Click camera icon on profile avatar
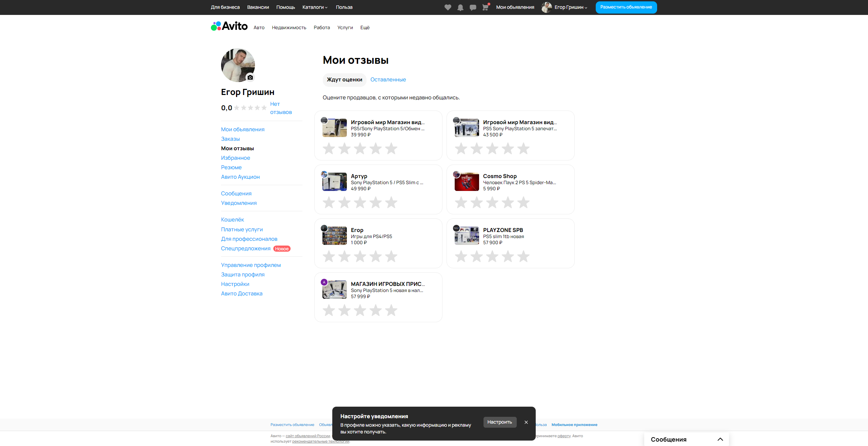The height and width of the screenshot is (446, 868). (250, 77)
